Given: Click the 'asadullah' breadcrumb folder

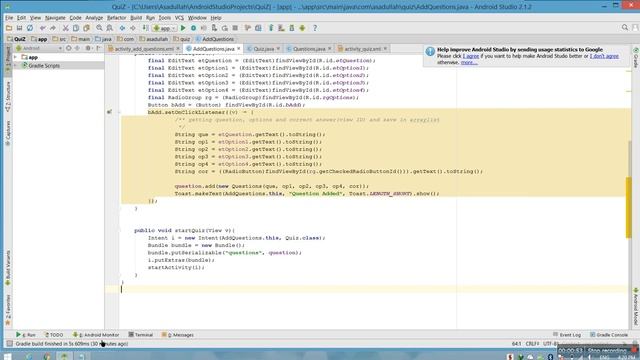Looking at the screenshot, I should click(154, 39).
